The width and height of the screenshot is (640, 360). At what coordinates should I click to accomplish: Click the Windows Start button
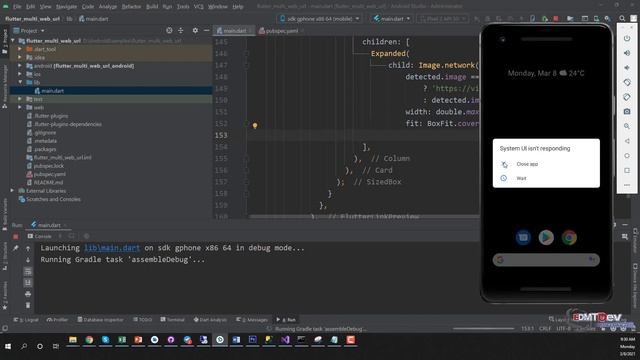pos(8,346)
